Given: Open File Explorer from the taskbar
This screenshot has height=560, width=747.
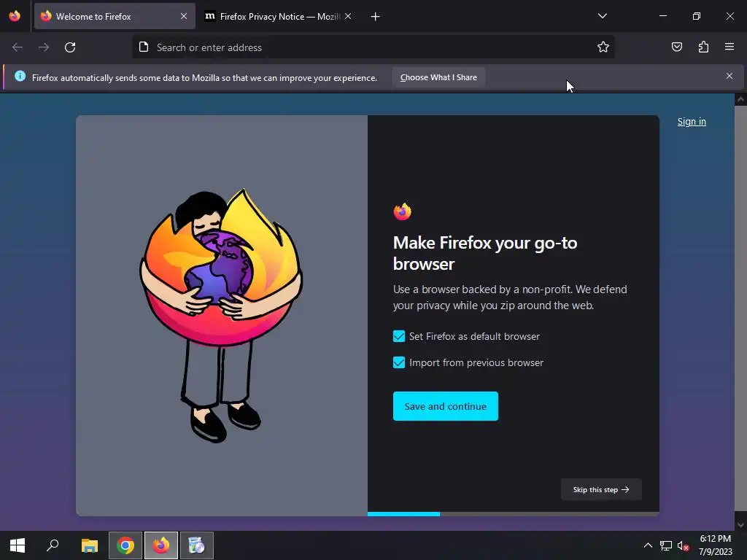Looking at the screenshot, I should pos(90,545).
